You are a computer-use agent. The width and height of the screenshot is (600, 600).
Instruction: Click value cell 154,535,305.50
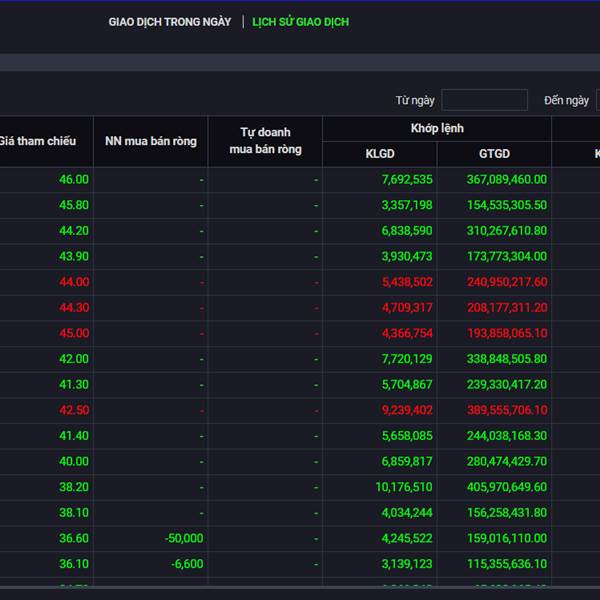(507, 205)
